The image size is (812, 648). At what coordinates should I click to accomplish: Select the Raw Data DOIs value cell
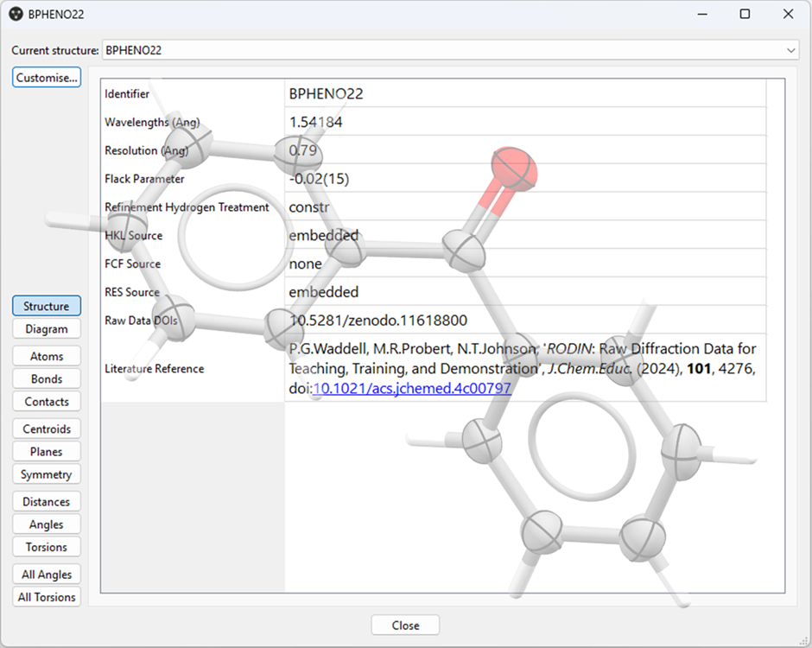pyautogui.click(x=524, y=321)
